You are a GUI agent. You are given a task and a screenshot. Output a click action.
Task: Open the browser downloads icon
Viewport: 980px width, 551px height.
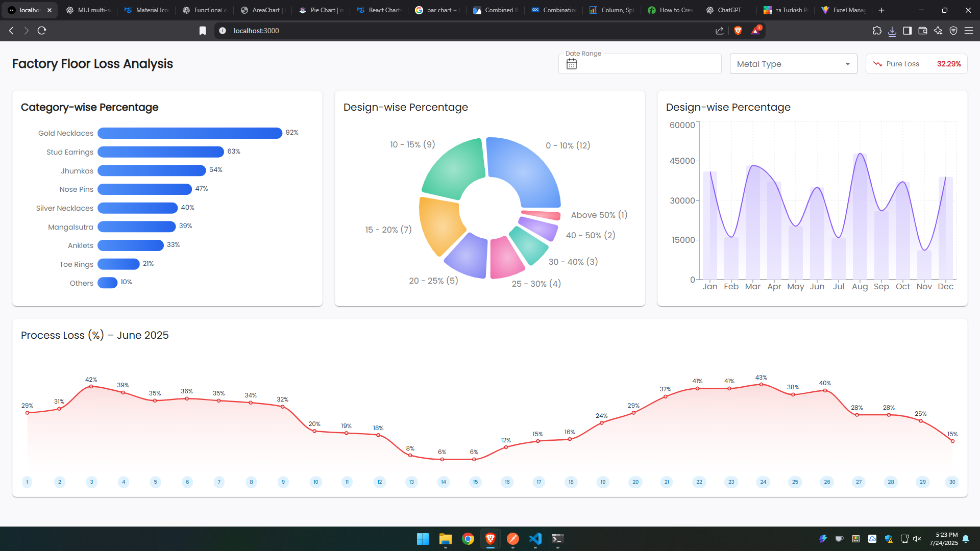[892, 31]
